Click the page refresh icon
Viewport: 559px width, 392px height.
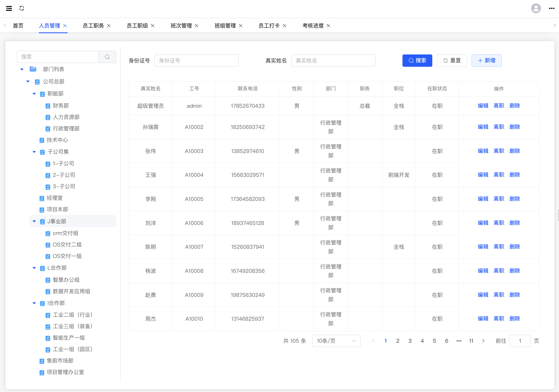pyautogui.click(x=22, y=8)
